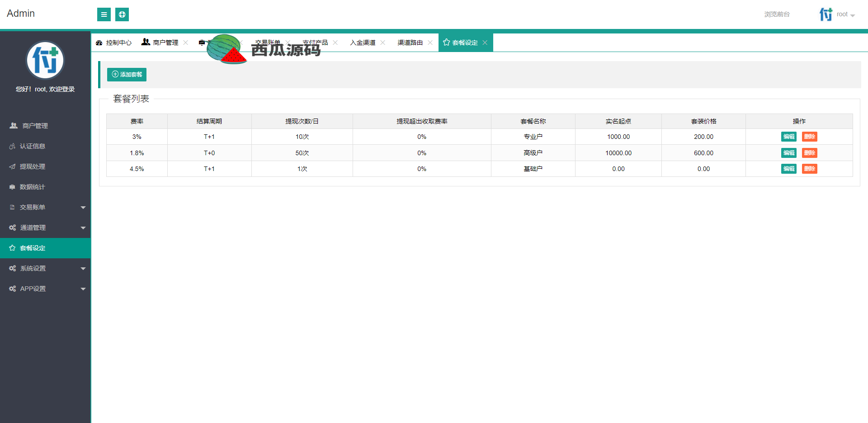Click the 提现次数/日 column header
This screenshot has width=868, height=423.
tap(302, 121)
